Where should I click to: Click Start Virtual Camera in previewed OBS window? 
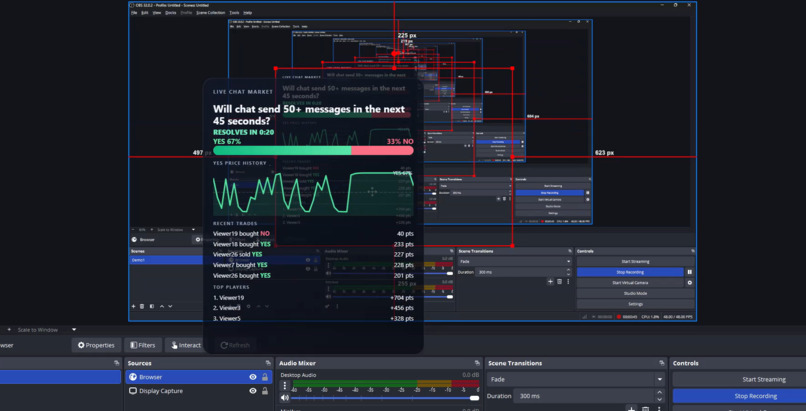(630, 283)
